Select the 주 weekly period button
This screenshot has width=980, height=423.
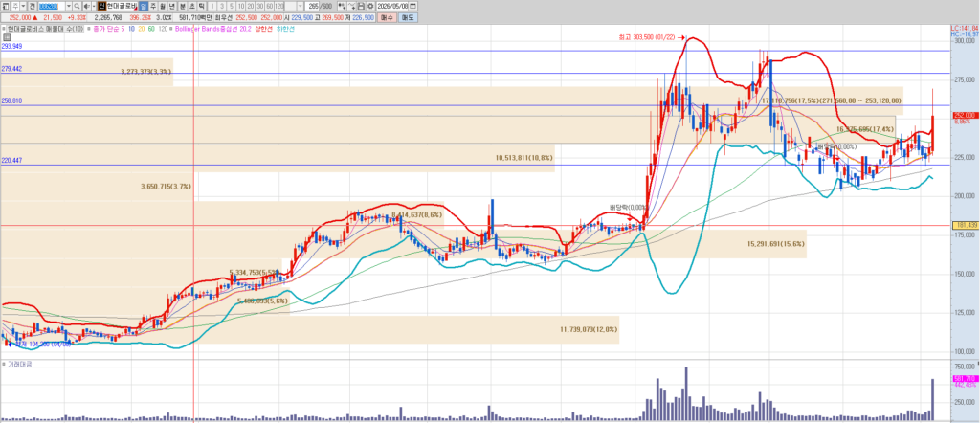[x=153, y=6]
